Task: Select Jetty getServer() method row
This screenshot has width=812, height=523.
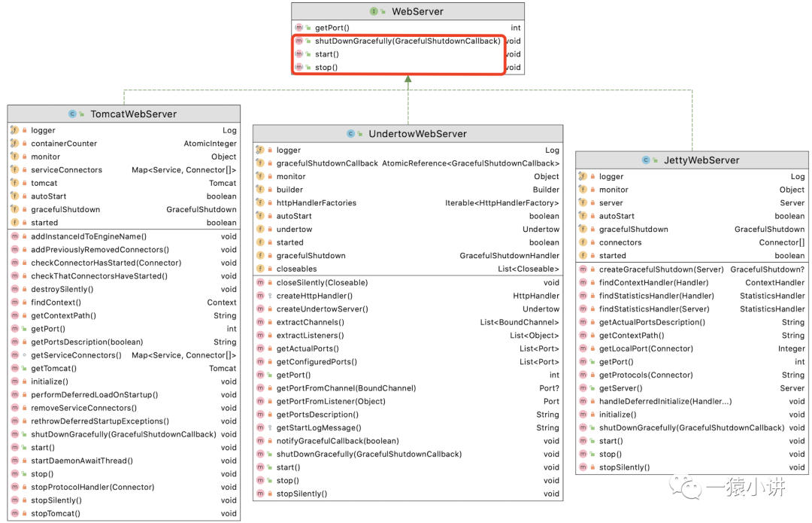Action: pos(692,388)
